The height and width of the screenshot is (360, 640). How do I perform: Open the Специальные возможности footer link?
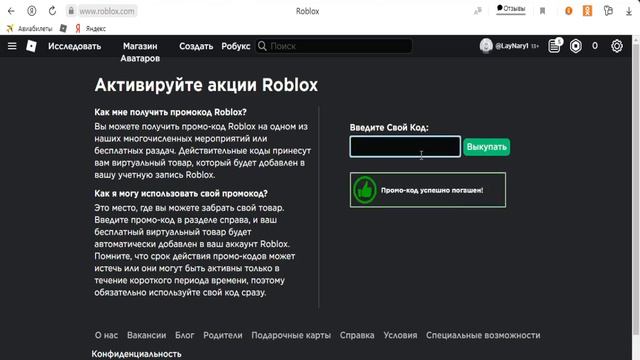[x=483, y=336]
